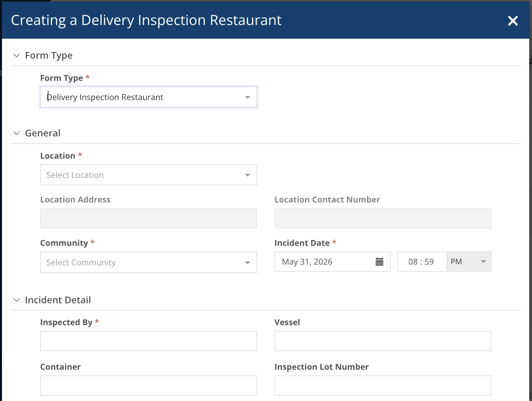
Task: Click the Community label text
Action: (x=64, y=243)
